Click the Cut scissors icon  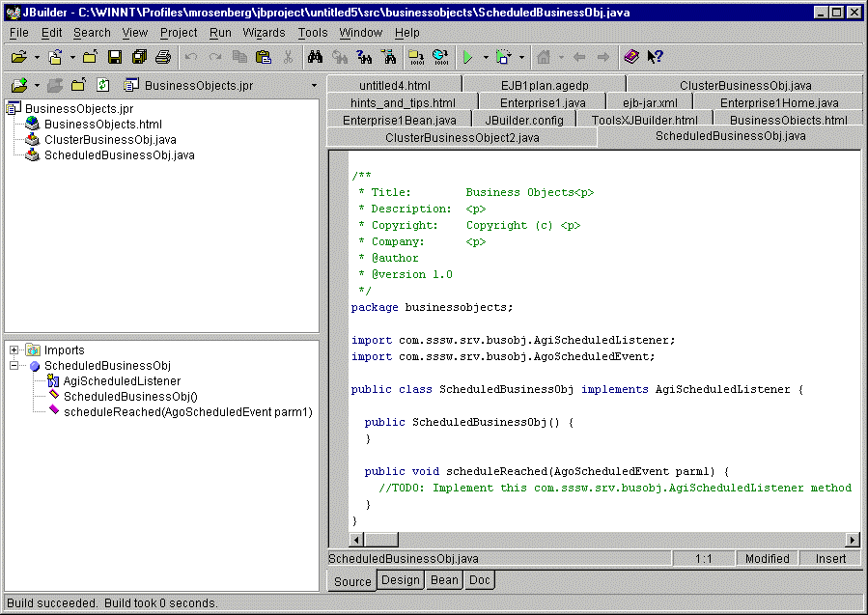(x=288, y=57)
